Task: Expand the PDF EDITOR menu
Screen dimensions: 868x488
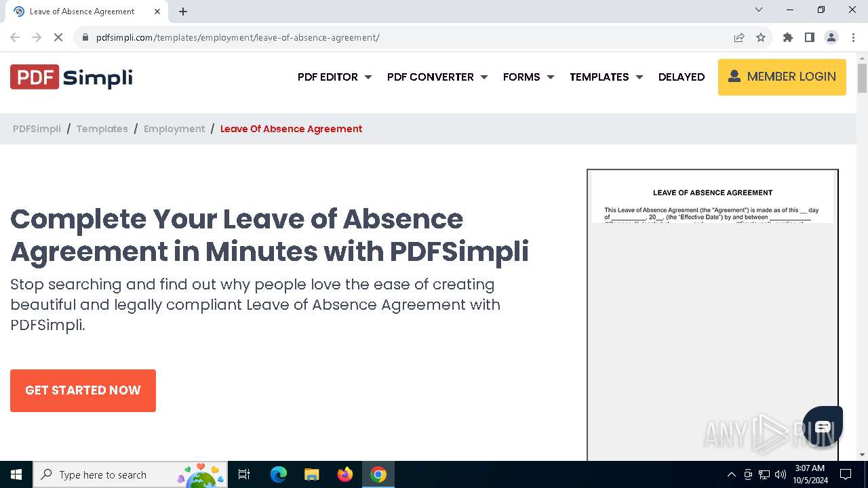Action: tap(334, 77)
